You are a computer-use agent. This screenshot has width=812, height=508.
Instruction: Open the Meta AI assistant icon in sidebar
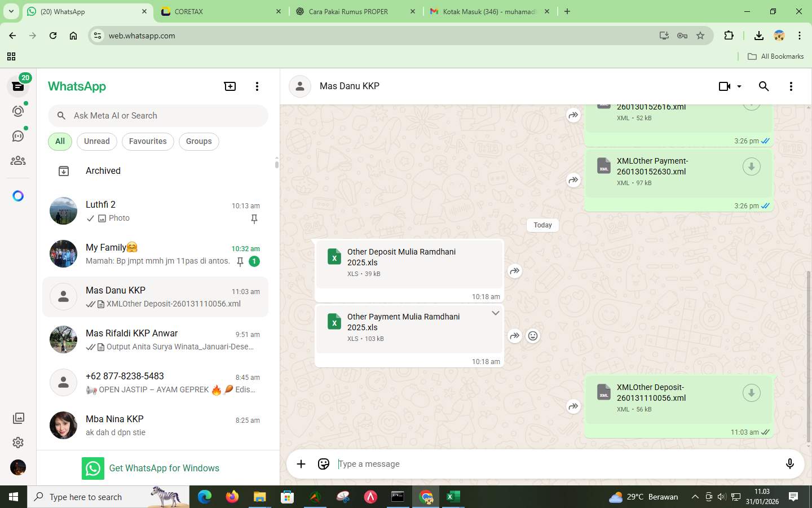17,195
